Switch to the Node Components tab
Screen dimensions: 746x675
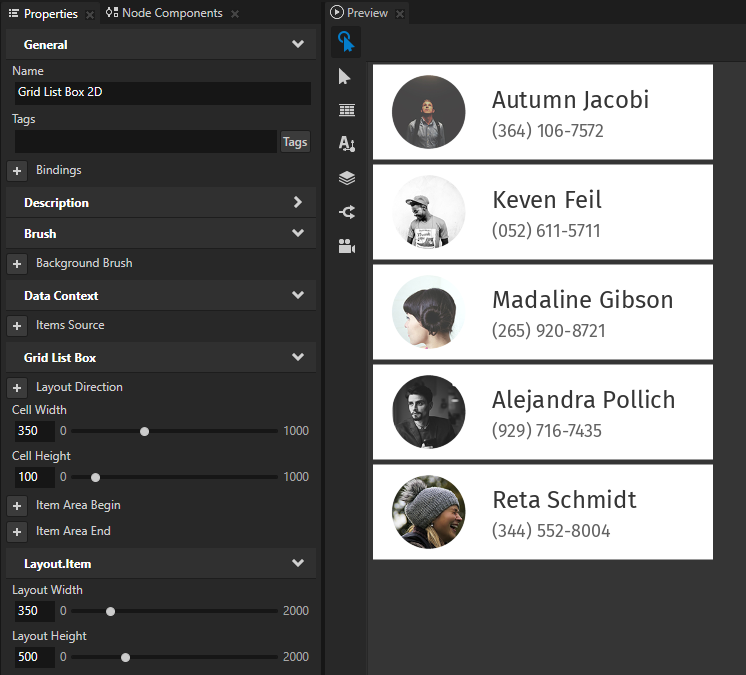tap(164, 13)
